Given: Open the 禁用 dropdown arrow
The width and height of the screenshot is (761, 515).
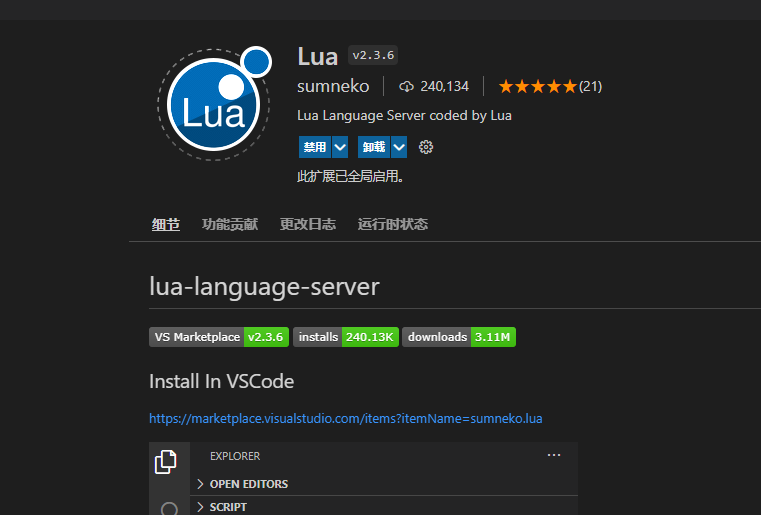Looking at the screenshot, I should click(x=340, y=147).
